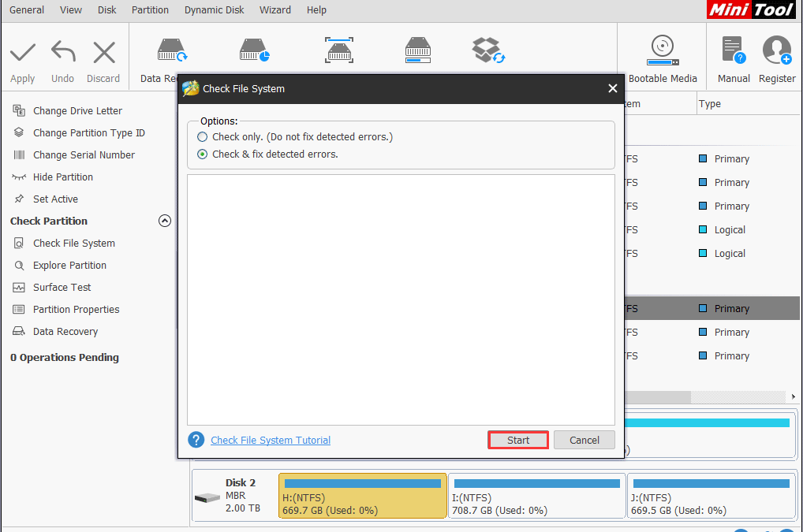This screenshot has height=532, width=803.
Task: Collapse the Check Partition section
Action: 164,221
